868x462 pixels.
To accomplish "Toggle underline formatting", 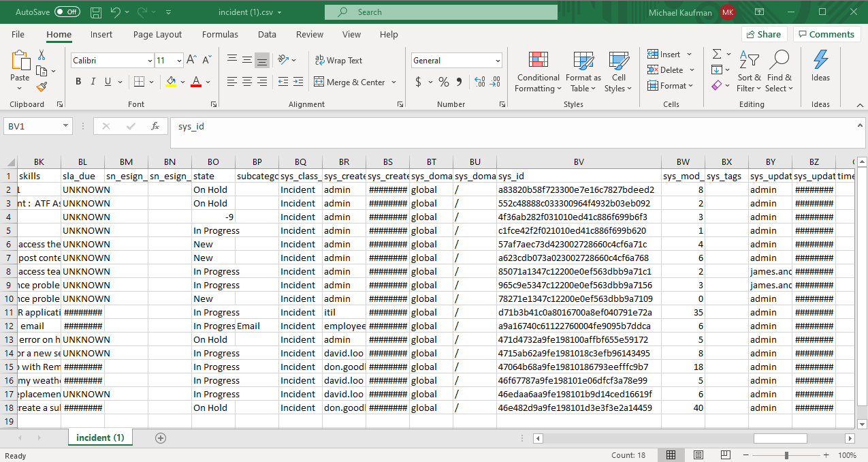I will (106, 81).
